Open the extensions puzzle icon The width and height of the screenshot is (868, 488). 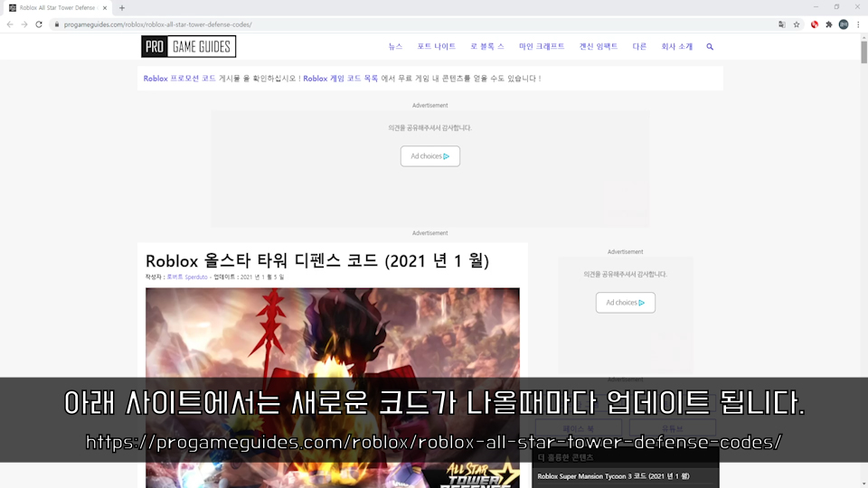pyautogui.click(x=829, y=24)
